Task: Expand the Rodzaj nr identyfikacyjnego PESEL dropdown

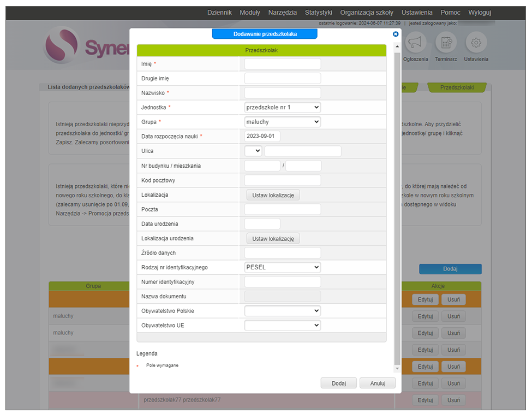Action: 282,268
